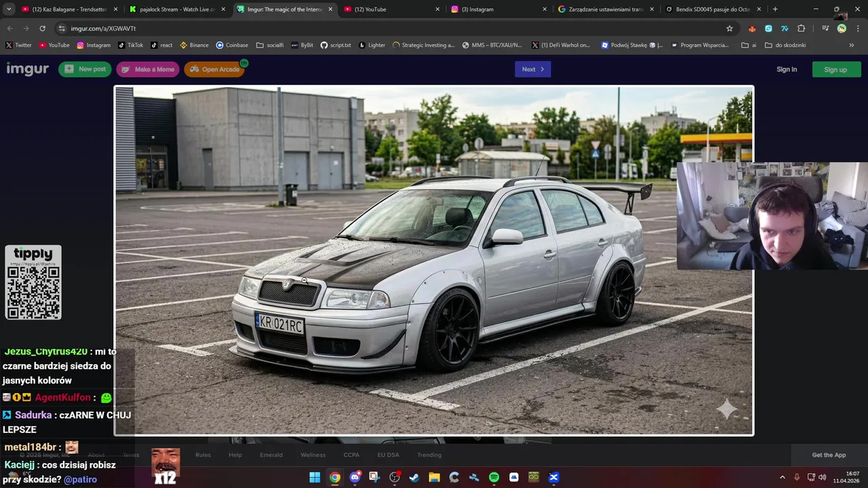Screen dimensions: 868x488
Task: Open Steam from the taskbar
Action: click(414, 477)
